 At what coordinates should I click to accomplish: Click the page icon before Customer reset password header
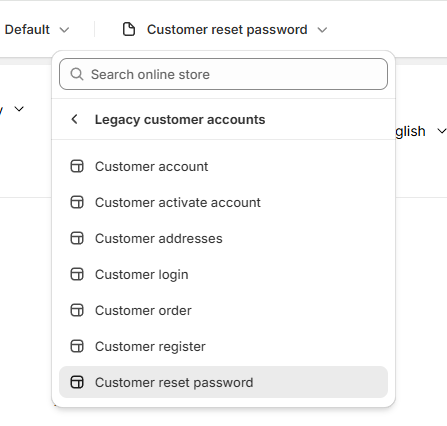click(129, 29)
